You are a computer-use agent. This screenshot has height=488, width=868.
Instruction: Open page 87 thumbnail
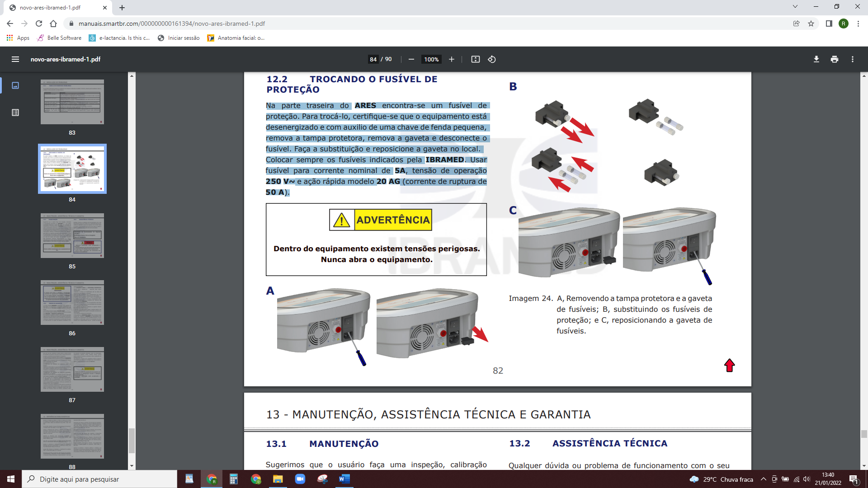(x=72, y=370)
